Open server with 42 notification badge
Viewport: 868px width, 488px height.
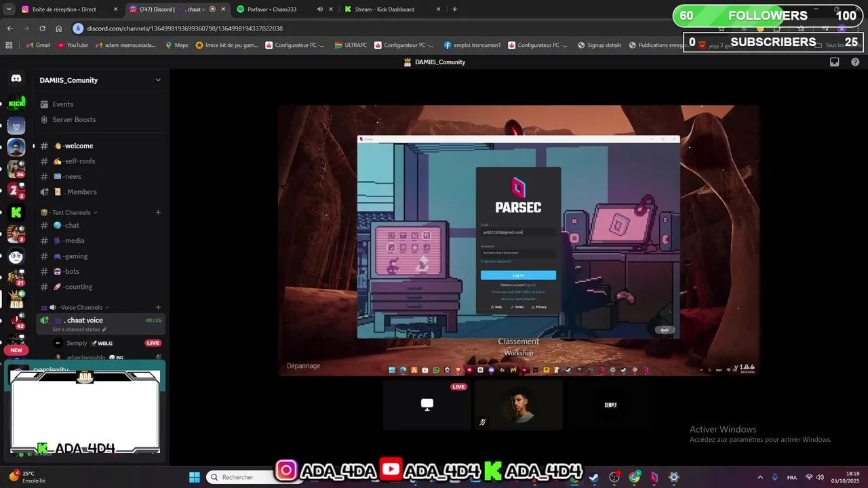click(x=16, y=321)
